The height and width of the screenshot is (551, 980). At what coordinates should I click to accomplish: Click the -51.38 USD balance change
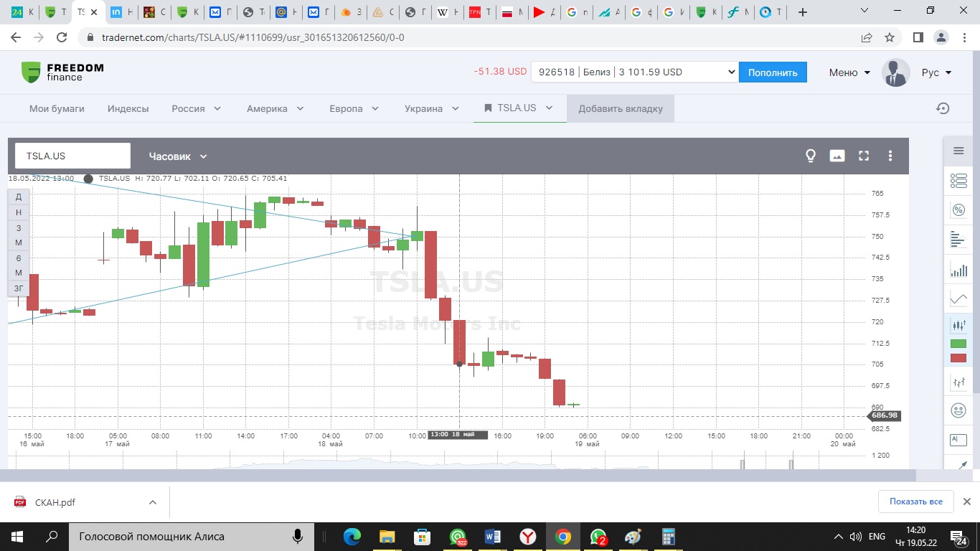(x=500, y=72)
